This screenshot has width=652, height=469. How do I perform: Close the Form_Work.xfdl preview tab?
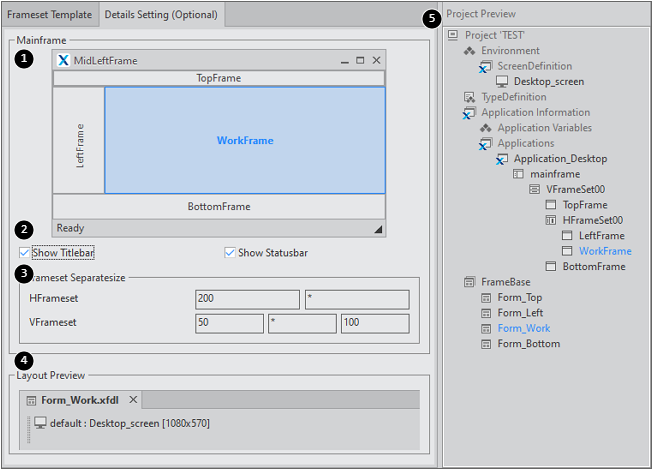[x=133, y=400]
